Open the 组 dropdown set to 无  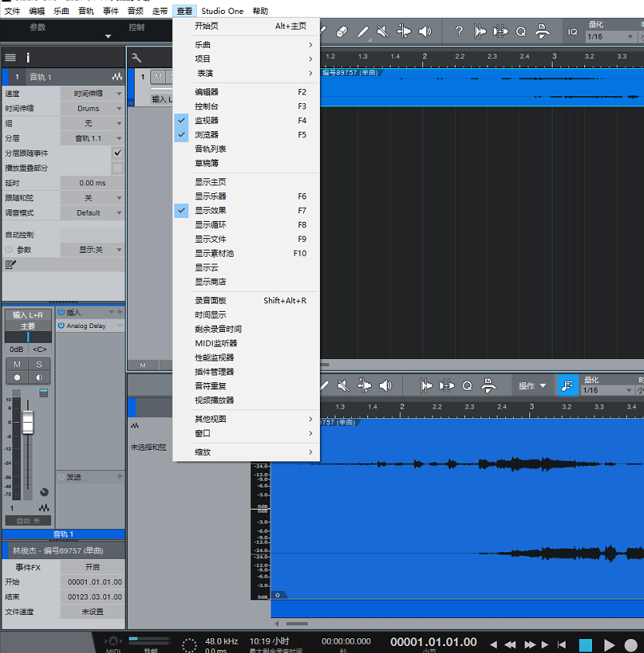(92, 123)
